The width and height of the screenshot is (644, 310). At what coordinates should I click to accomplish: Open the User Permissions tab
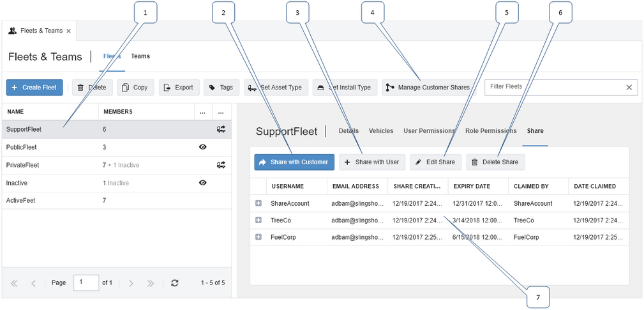tap(429, 131)
